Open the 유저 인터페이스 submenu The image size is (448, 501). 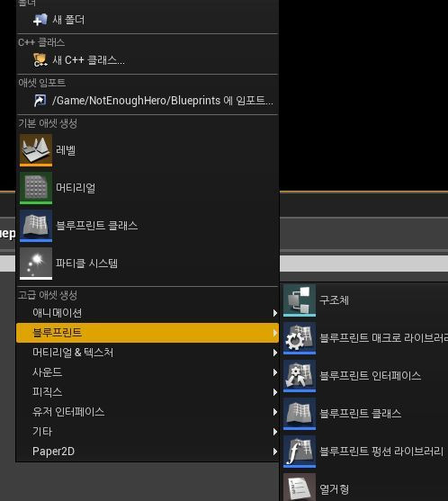[x=148, y=412]
